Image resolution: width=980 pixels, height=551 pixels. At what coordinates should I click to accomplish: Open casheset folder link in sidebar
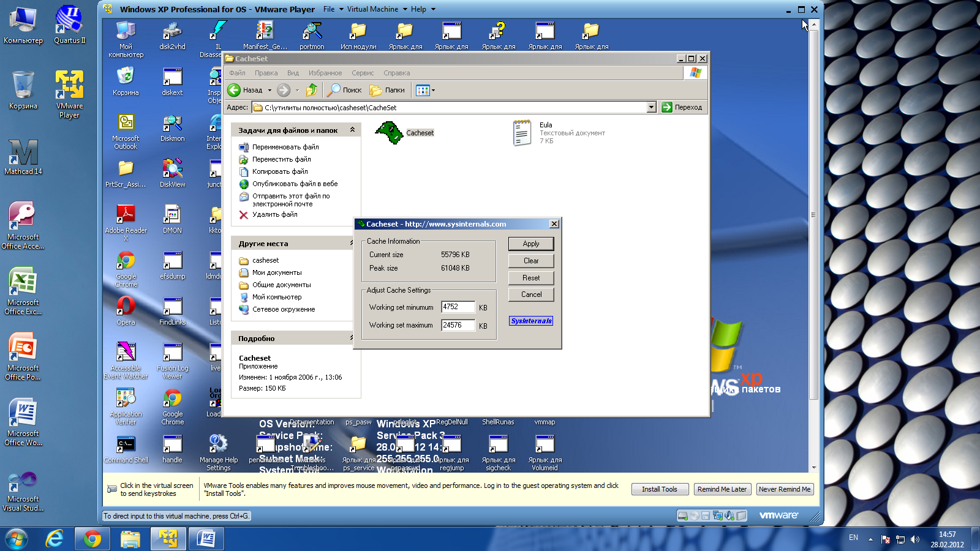tap(265, 260)
